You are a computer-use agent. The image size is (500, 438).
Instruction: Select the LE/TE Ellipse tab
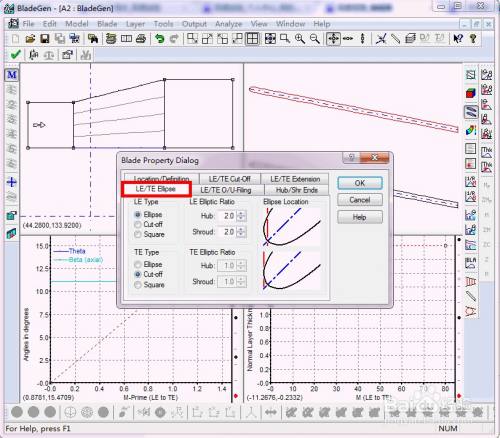(156, 189)
